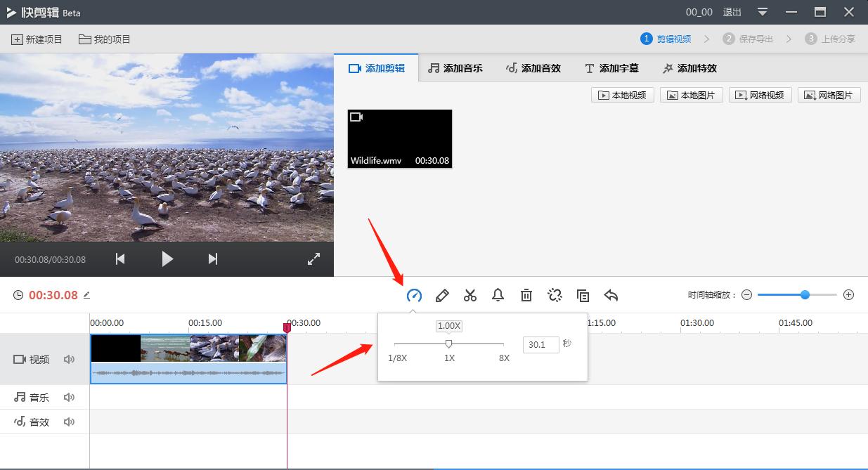Click the 00:15.00 ruler mark

205,323
